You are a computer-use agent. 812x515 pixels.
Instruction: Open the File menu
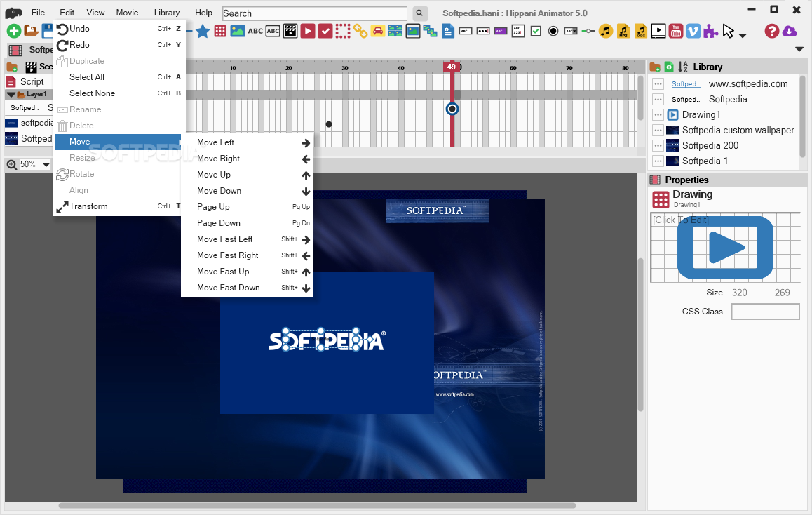tap(38, 13)
